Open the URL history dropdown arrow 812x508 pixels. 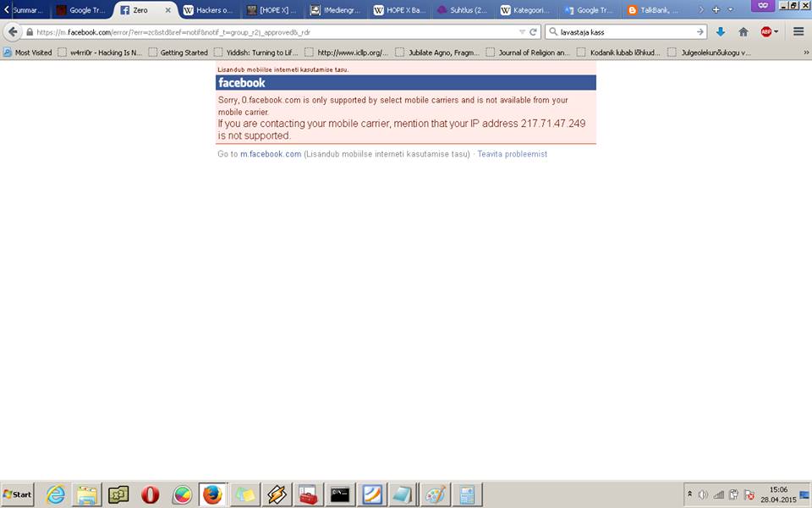(522, 32)
